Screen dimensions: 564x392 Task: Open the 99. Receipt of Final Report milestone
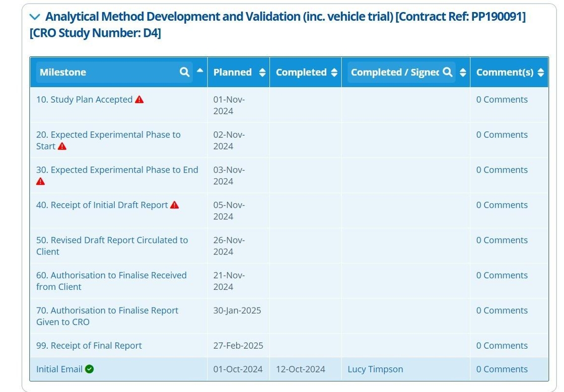click(x=89, y=346)
